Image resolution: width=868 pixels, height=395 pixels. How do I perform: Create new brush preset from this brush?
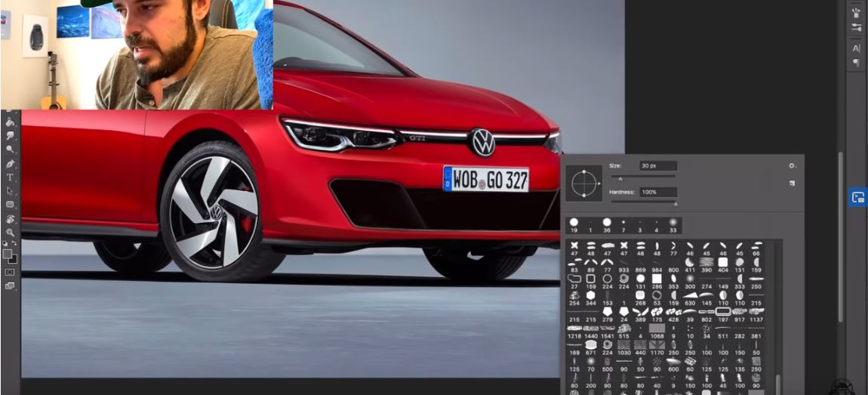coord(792,183)
